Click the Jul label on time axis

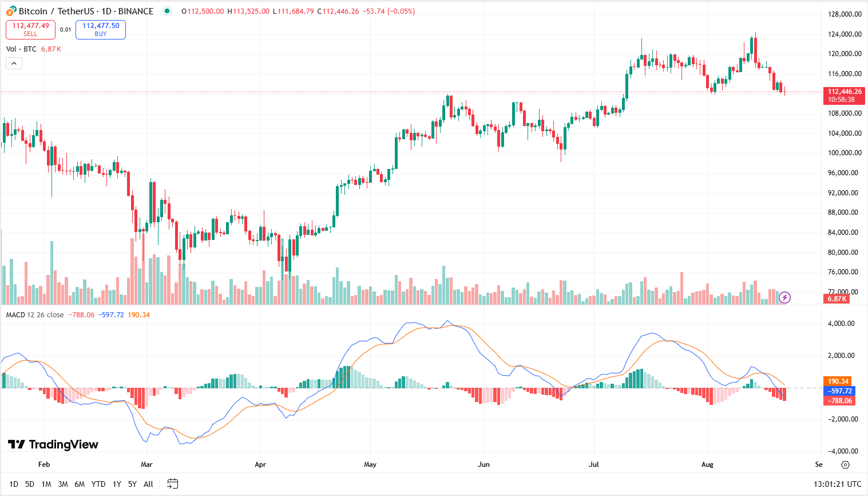coord(594,464)
